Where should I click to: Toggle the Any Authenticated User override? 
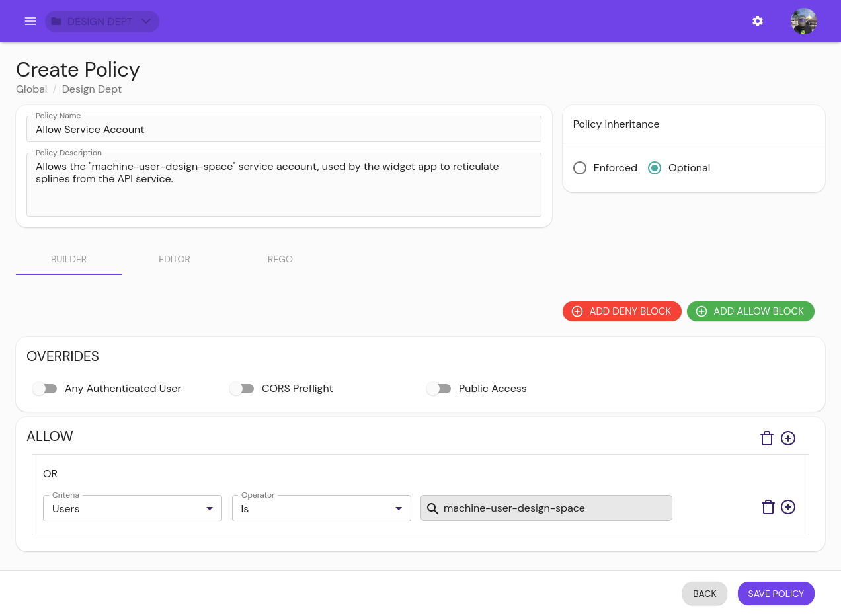pos(45,389)
